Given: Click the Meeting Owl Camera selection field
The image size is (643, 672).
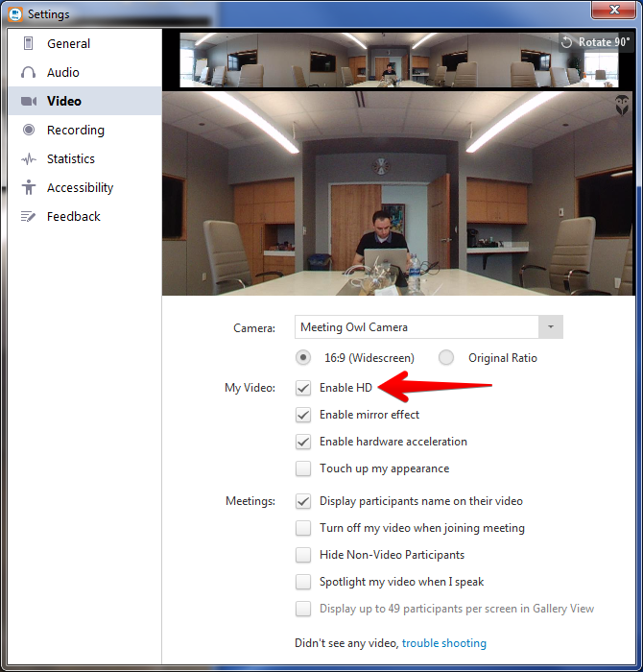Looking at the screenshot, I should [x=417, y=327].
